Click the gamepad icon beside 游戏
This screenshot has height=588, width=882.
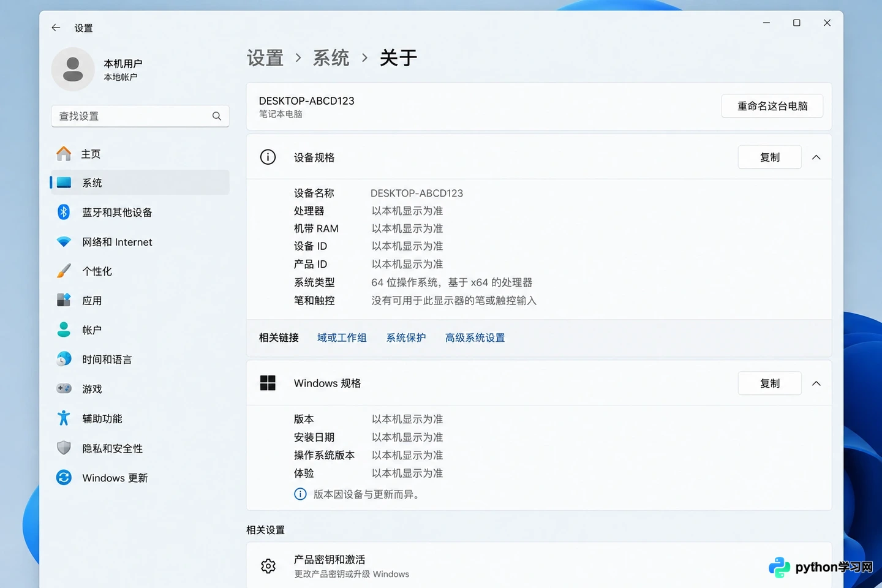coord(64,388)
